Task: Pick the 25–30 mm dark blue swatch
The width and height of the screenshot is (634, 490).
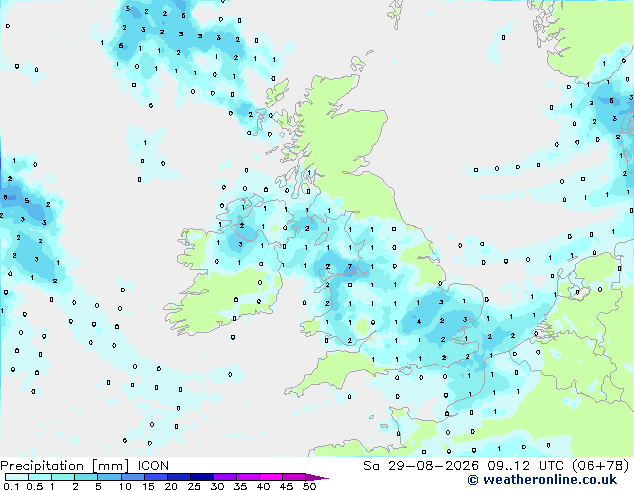Action: [202, 477]
